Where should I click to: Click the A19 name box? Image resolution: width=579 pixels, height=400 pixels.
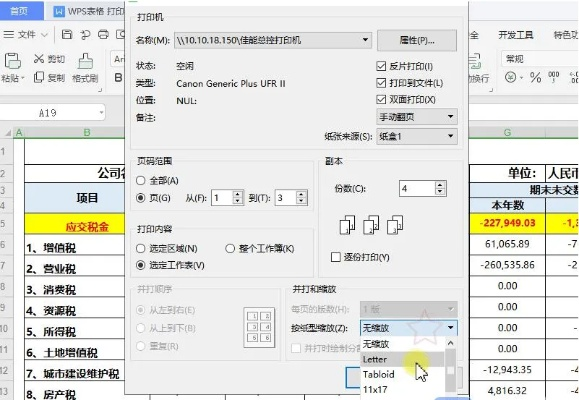(x=48, y=113)
